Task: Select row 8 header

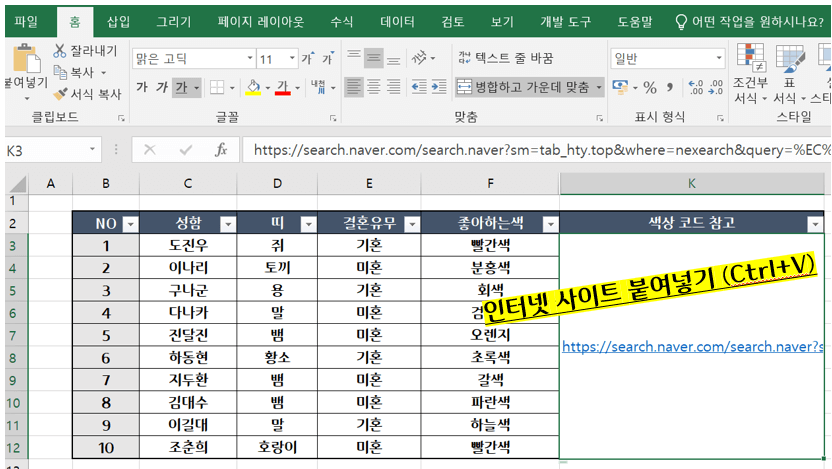Action: [14, 358]
